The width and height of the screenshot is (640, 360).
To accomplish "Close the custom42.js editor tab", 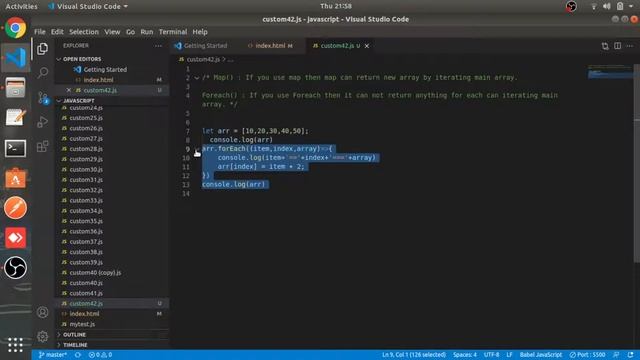I will coord(367,46).
